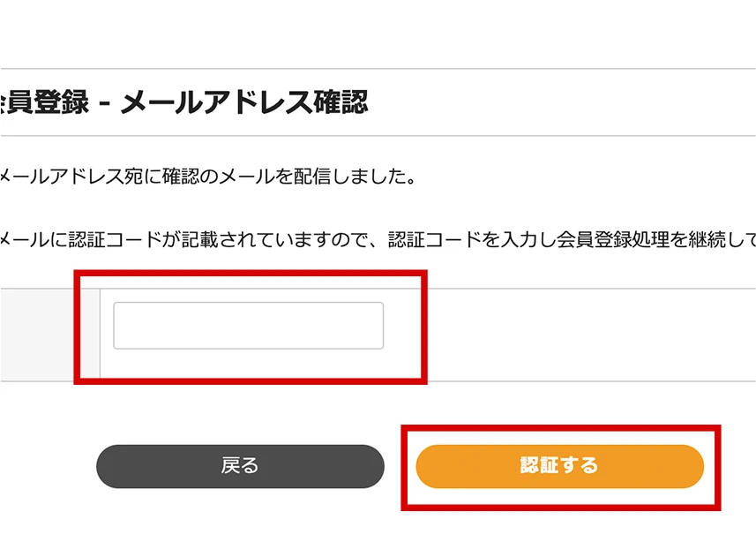
Task: Click the authentication code input field
Action: 248,326
